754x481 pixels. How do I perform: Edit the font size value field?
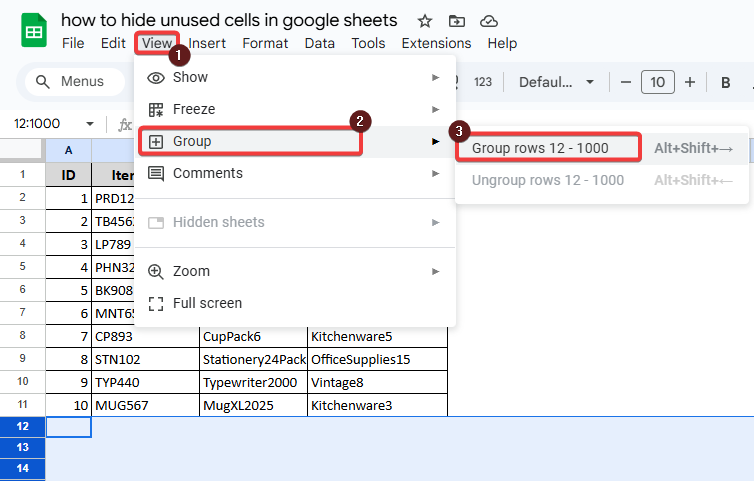[657, 82]
